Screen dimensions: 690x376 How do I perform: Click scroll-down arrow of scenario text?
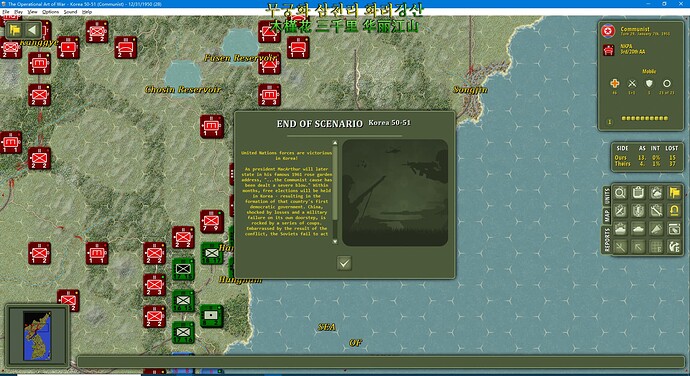tap(335, 242)
